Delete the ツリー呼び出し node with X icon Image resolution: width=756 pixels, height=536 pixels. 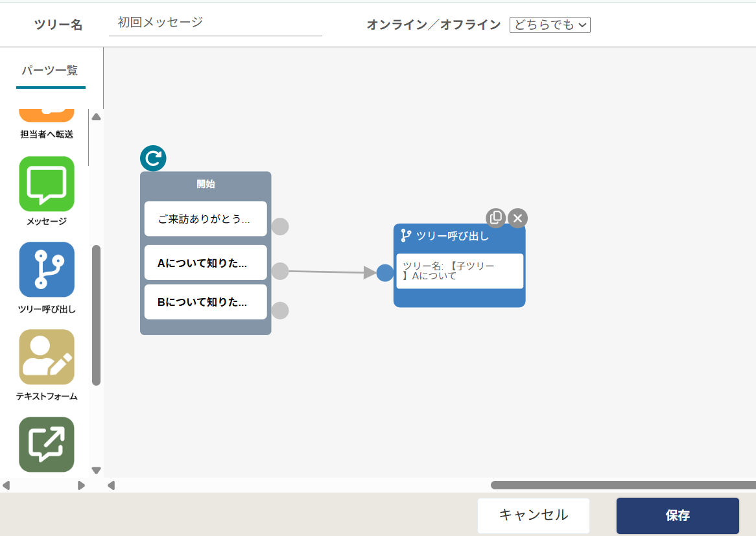(x=518, y=218)
